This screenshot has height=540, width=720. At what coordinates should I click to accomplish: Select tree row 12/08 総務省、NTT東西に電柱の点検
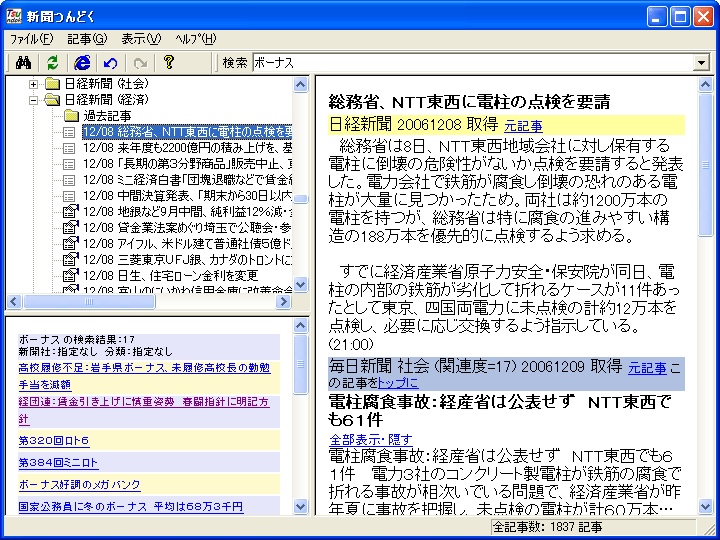tap(187, 132)
